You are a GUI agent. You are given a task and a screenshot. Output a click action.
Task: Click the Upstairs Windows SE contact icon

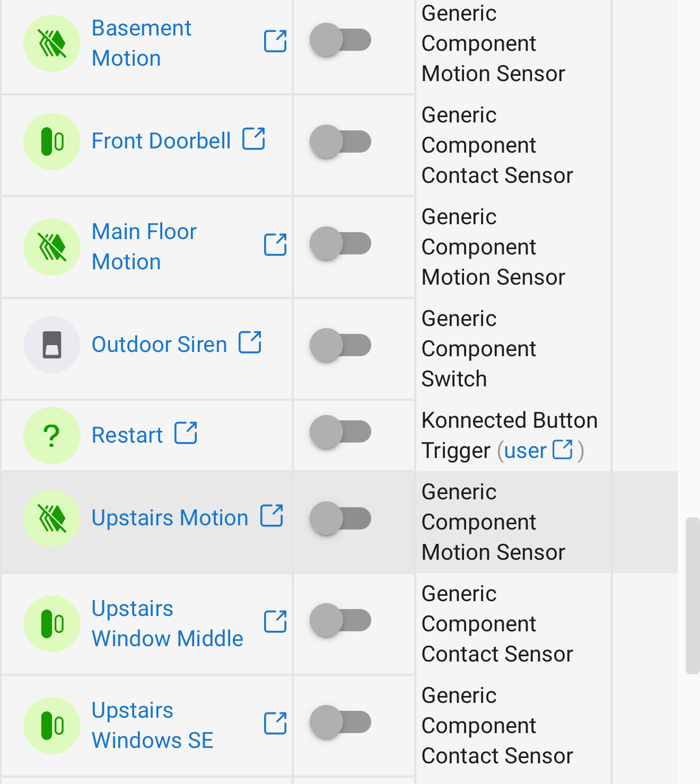[x=52, y=726]
